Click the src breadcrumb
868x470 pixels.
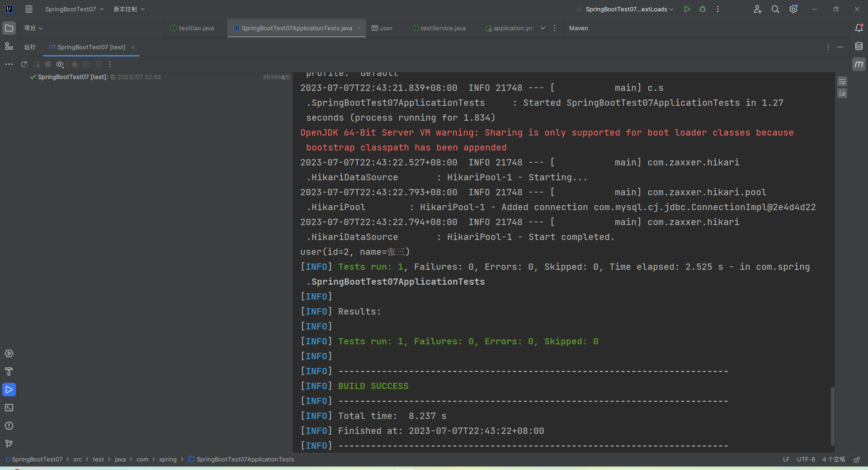78,460
